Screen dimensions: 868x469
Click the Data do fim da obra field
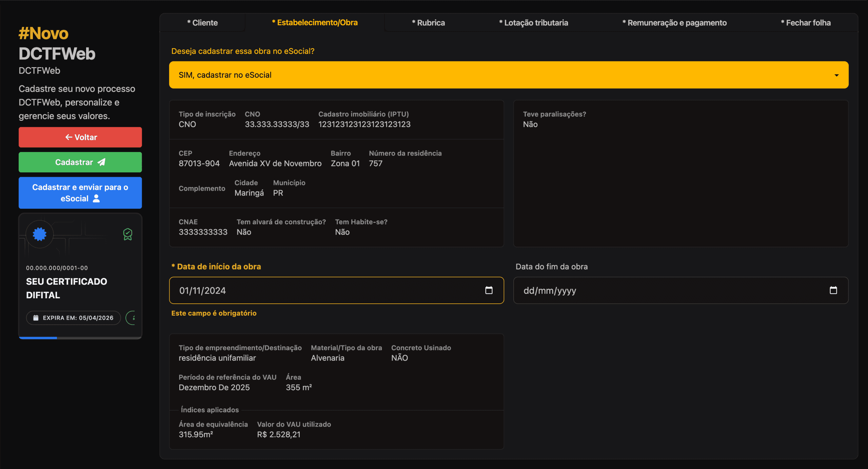click(661, 290)
